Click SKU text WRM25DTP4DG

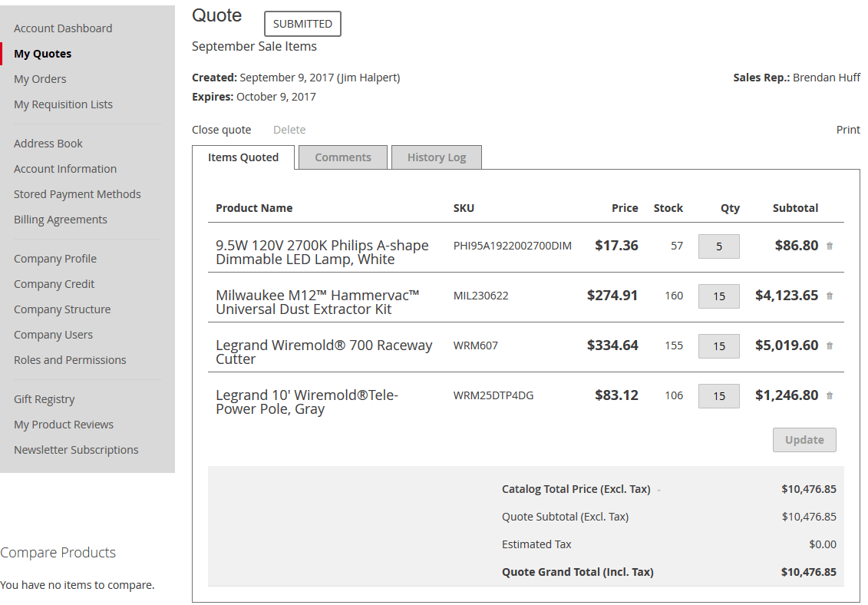(x=493, y=395)
